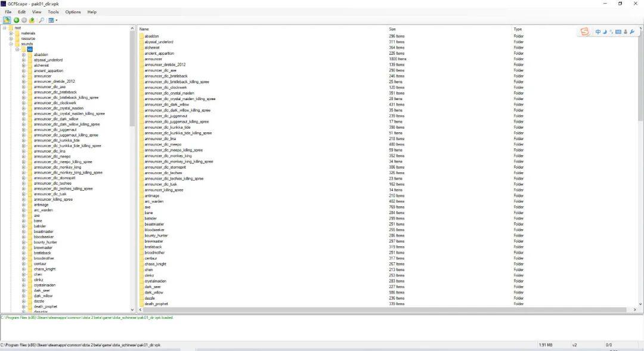Click the materials folder icon in the tree
644x351 pixels.
click(x=17, y=33)
